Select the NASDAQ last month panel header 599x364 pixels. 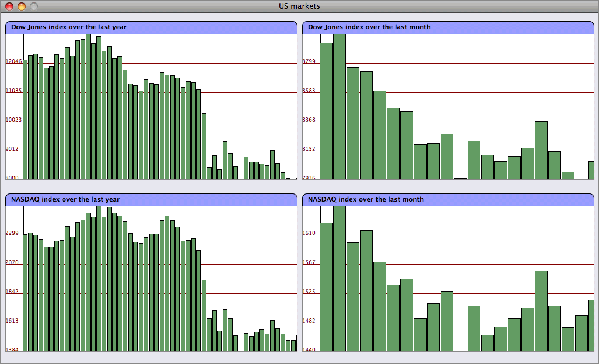pyautogui.click(x=448, y=200)
